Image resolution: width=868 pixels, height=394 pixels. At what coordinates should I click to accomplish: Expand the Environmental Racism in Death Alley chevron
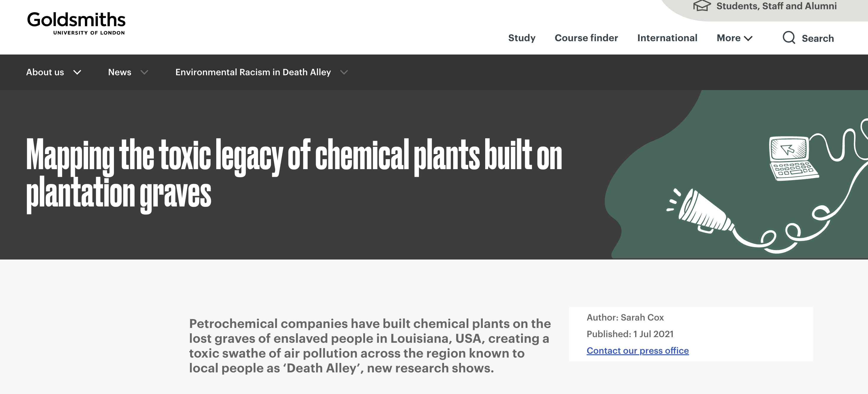click(x=344, y=72)
